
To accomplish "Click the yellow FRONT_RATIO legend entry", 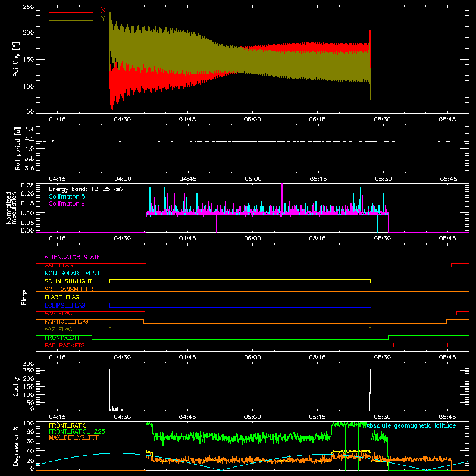I will click(68, 425).
